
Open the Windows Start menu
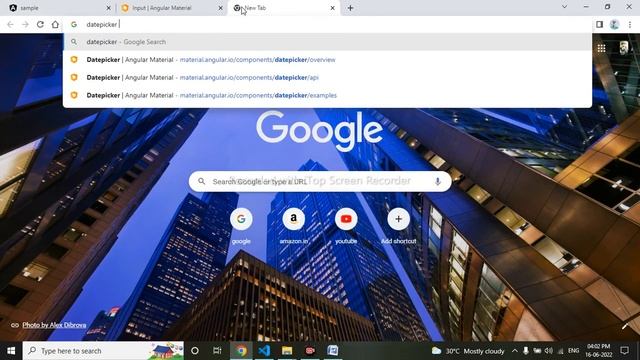[11, 351]
